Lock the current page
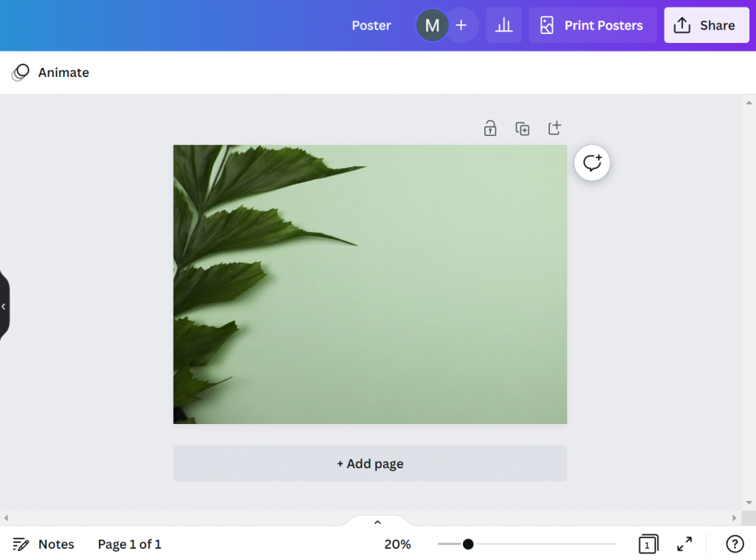756x560 pixels. click(x=489, y=128)
